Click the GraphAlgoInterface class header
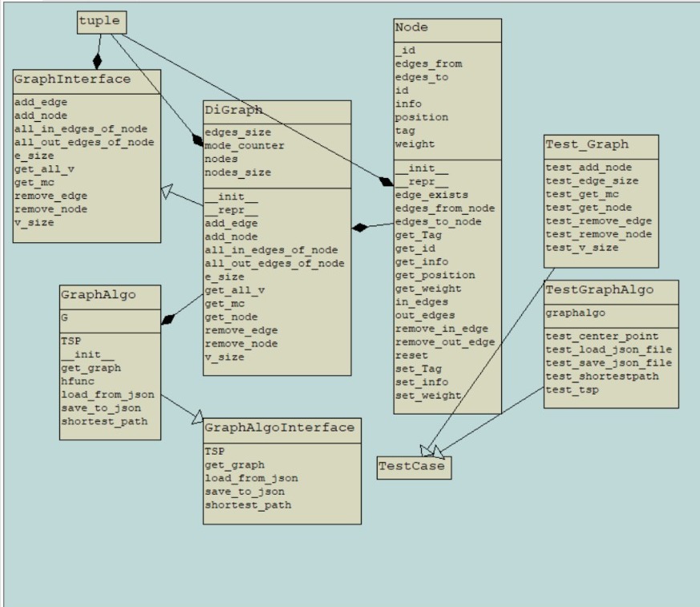Viewport: 700px width, 607px height. click(281, 427)
